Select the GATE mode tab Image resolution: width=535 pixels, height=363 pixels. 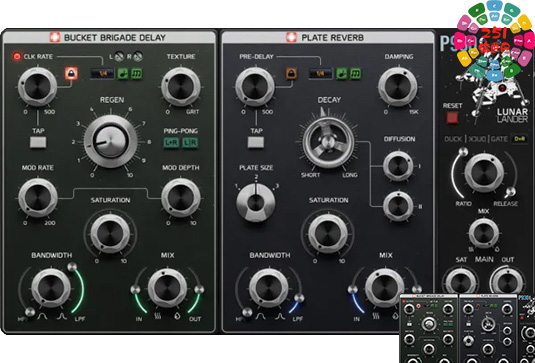pos(499,139)
